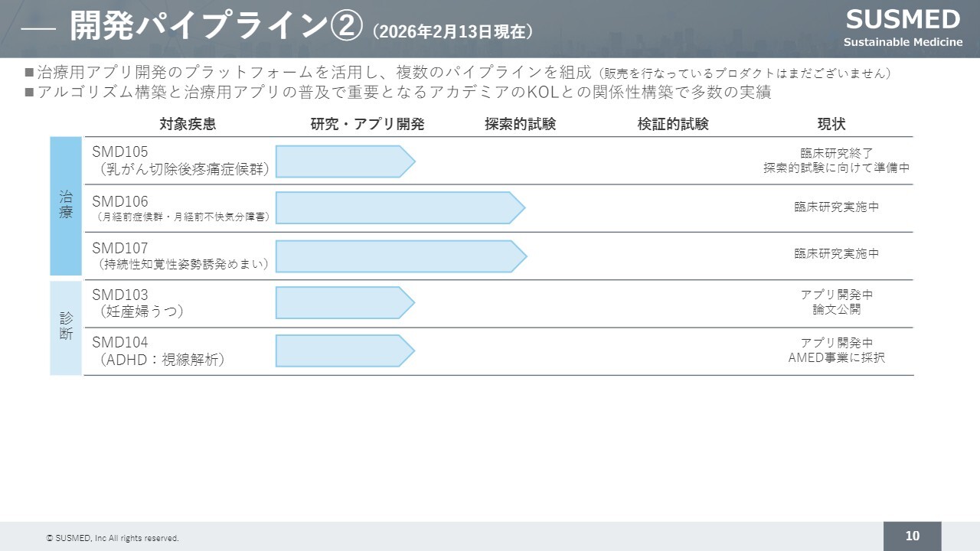Select the 探索的試験 column header
The width and height of the screenshot is (980, 551).
[520, 124]
